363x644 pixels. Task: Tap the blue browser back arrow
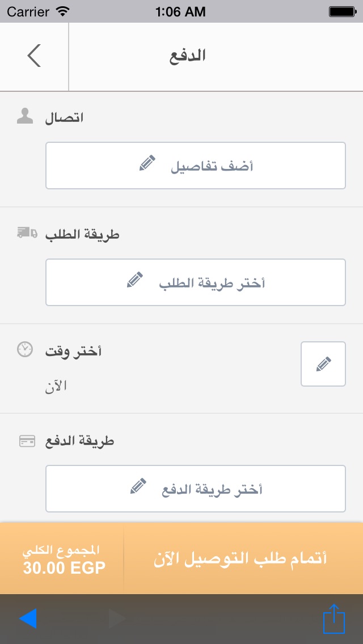coord(28,618)
